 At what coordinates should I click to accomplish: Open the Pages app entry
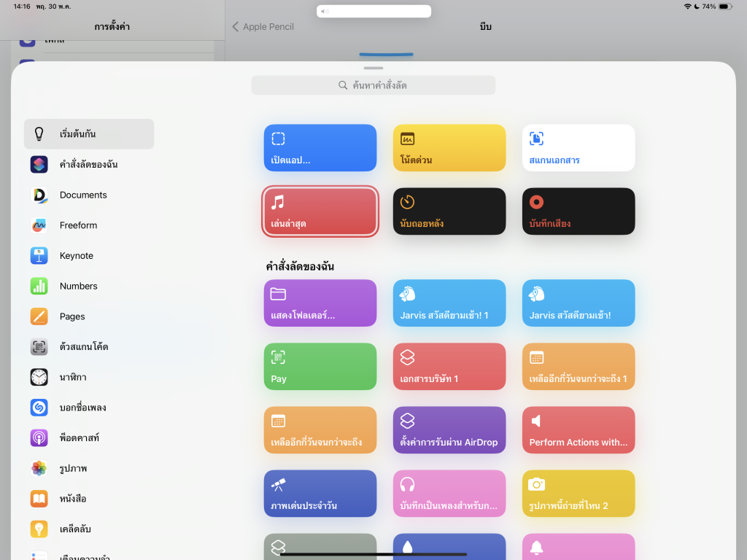pyautogui.click(x=72, y=316)
